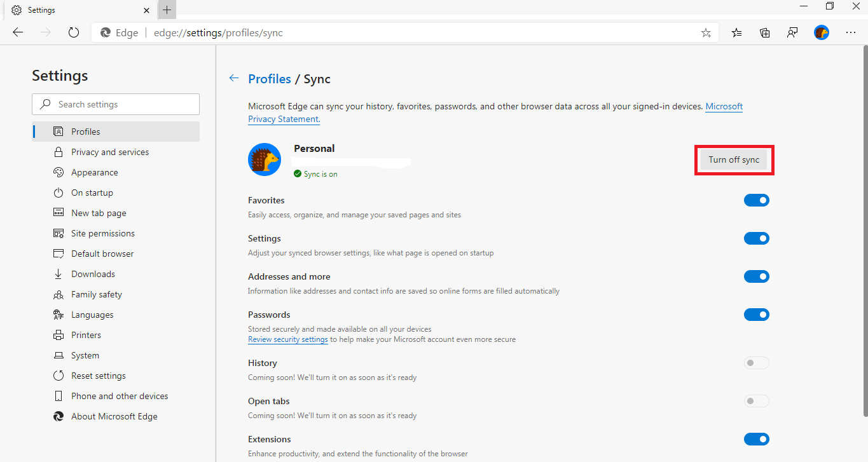Click the Appearance palette icon
Viewport: 868px width, 462px height.
pos(59,172)
